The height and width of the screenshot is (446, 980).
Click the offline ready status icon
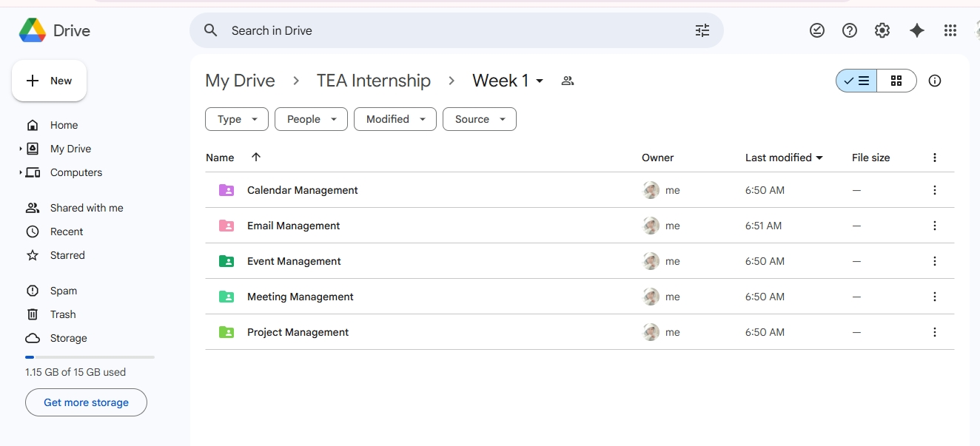(x=817, y=30)
